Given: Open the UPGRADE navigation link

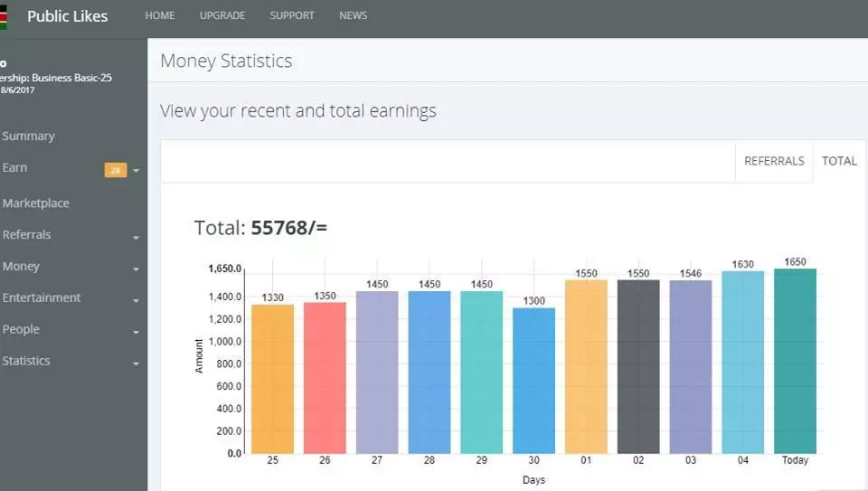Looking at the screenshot, I should (222, 15).
